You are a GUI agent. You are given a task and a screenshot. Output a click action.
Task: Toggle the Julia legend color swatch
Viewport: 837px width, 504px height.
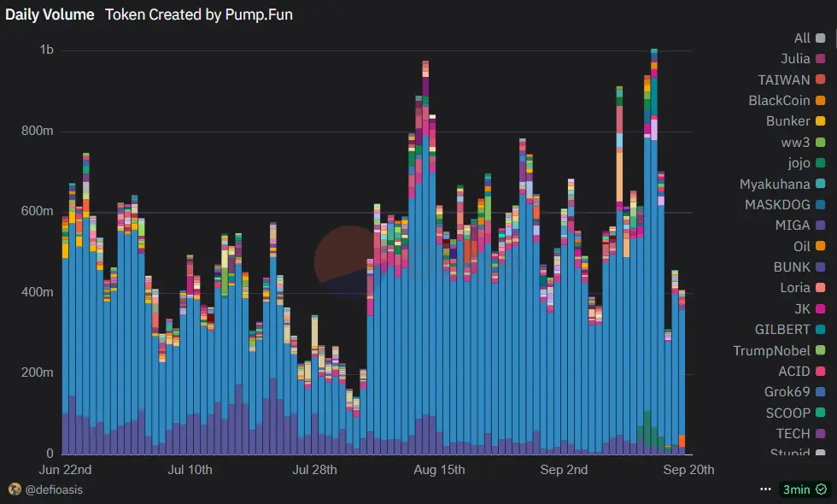click(x=821, y=59)
